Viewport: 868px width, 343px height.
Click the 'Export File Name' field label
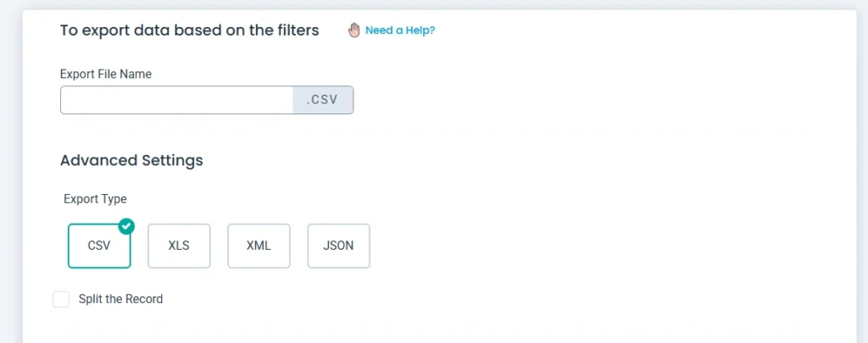click(x=106, y=74)
